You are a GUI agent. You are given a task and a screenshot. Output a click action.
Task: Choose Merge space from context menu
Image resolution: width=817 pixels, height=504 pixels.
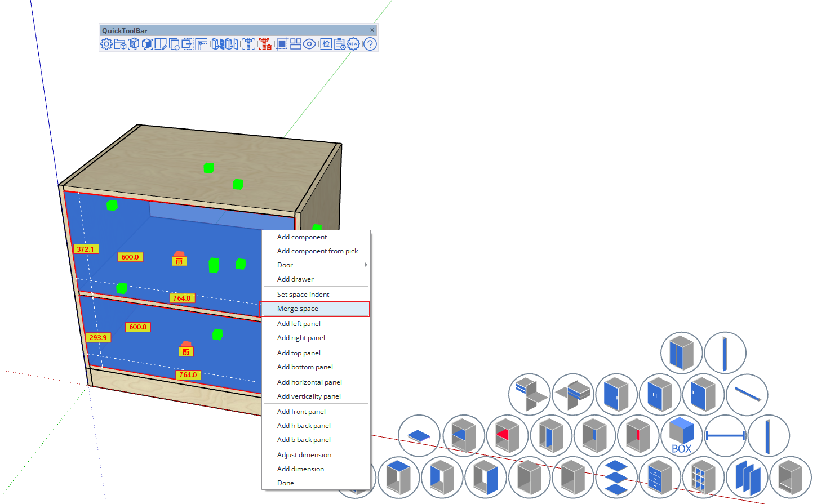tap(298, 309)
